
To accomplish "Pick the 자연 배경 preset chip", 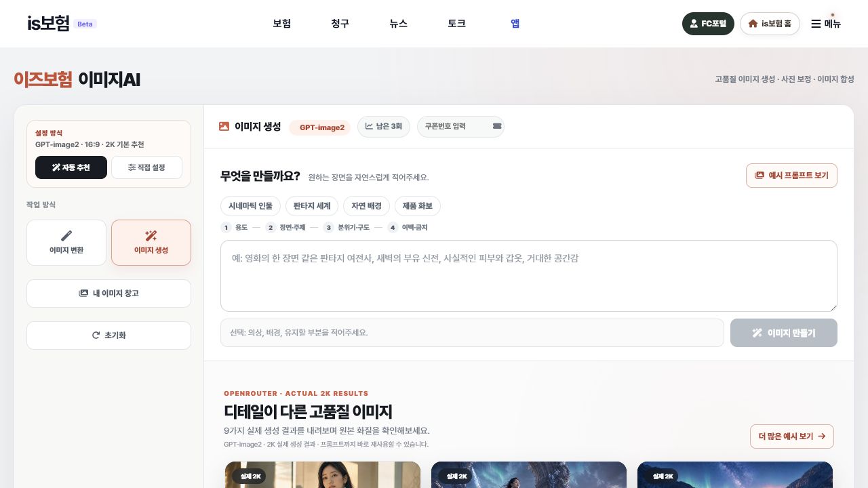I will pos(366,205).
